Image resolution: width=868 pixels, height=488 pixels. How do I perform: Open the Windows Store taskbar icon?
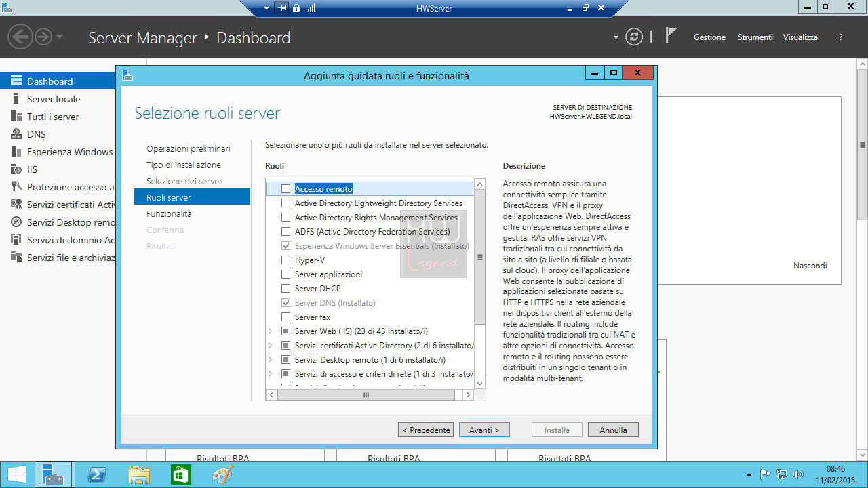pos(181,474)
